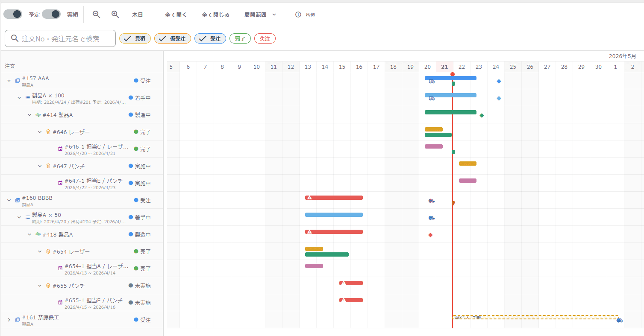Viewport: 644px width, 336px height.
Task: Click the list icon beside 製品A × 100
Action: [28, 98]
